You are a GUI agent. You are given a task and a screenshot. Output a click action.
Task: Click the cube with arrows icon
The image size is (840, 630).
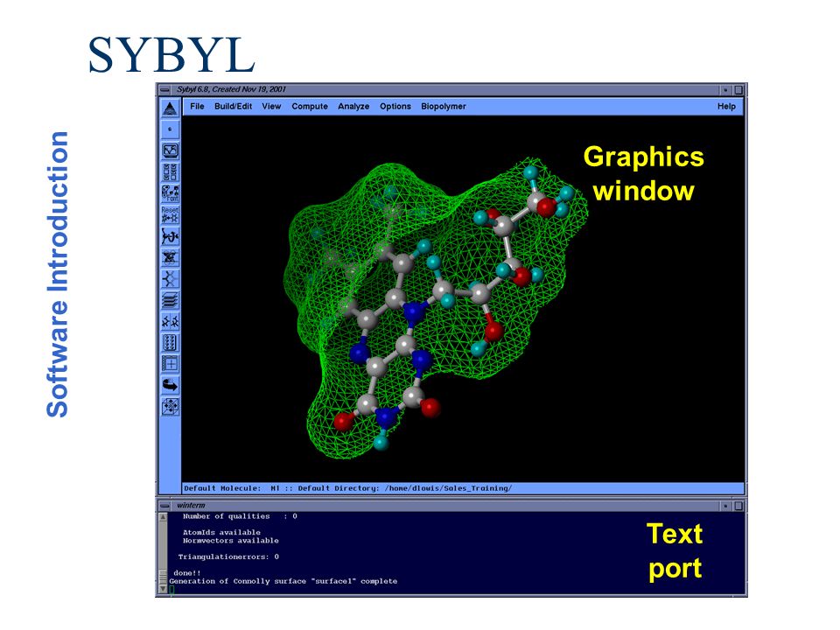coord(170,407)
